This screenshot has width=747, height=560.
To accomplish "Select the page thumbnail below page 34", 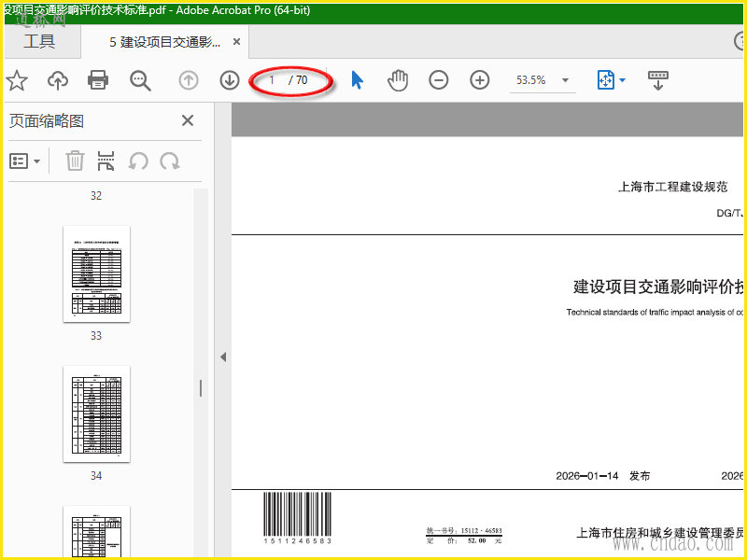I will [96, 531].
